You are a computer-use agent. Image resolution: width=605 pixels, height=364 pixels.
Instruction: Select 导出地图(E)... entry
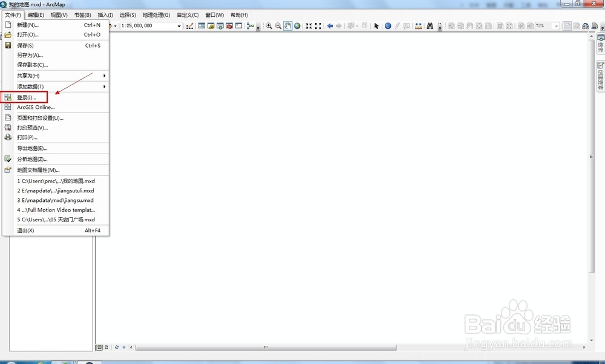pyautogui.click(x=56, y=148)
